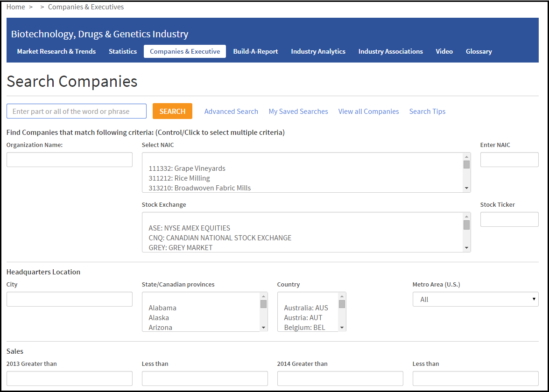Click the 2013 Less than sales field
The image size is (549, 392).
(205, 379)
